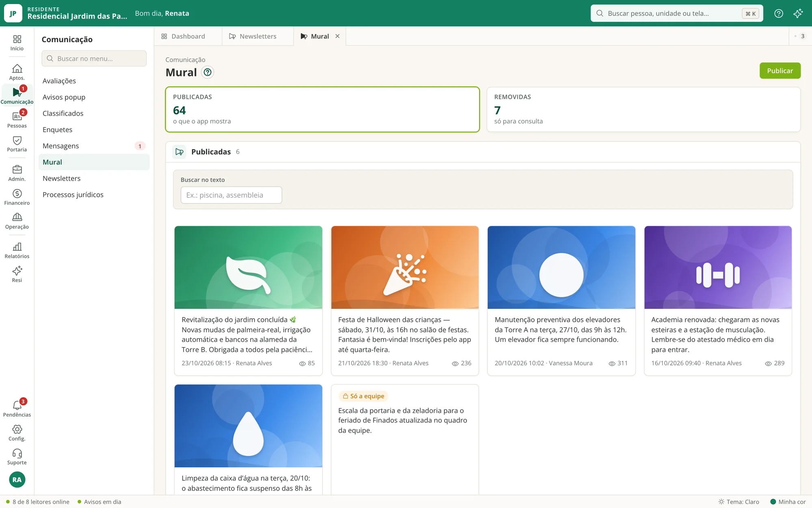812x508 pixels.
Task: Click the AI sparkle icon in top bar
Action: click(x=798, y=13)
